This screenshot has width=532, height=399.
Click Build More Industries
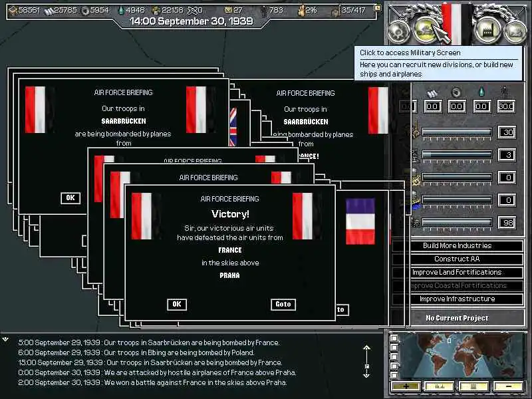(457, 245)
